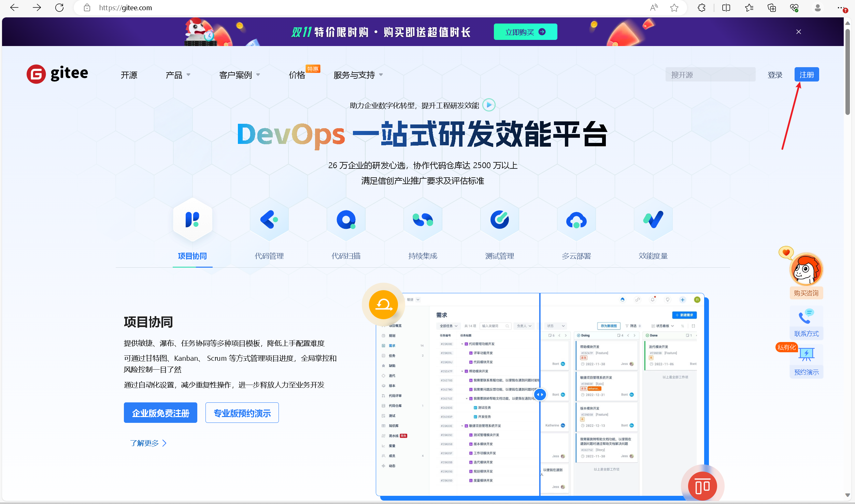855x504 pixels.
Task: Click 专业版预约演示 button
Action: 242,413
